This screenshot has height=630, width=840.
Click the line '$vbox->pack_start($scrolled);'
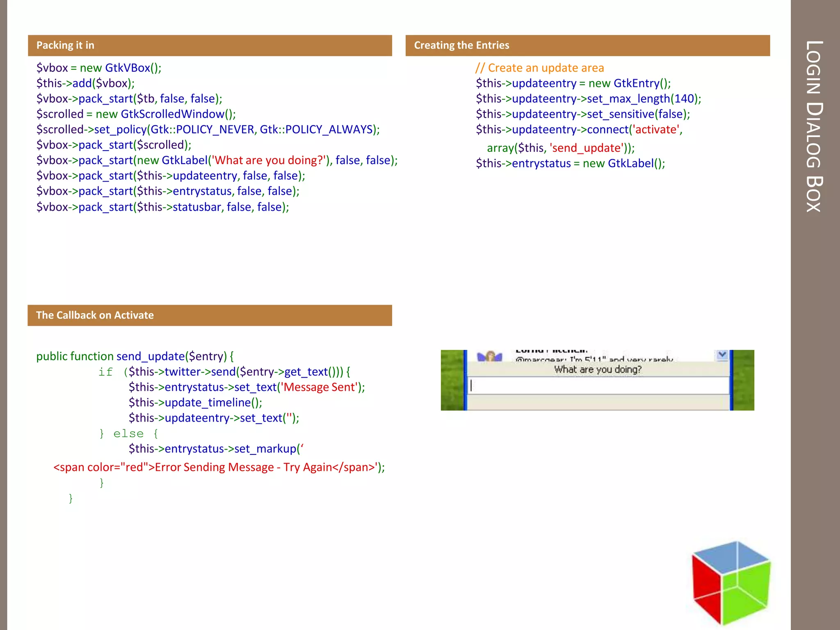114,145
